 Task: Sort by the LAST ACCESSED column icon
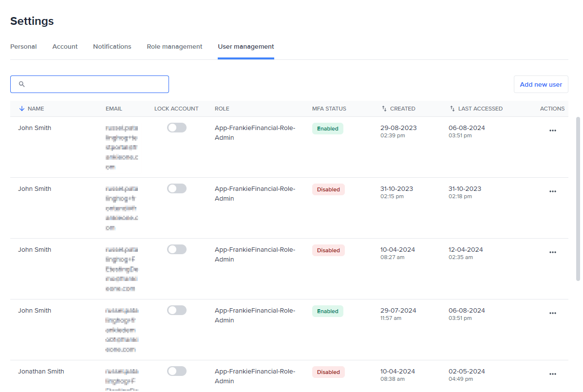(x=452, y=108)
